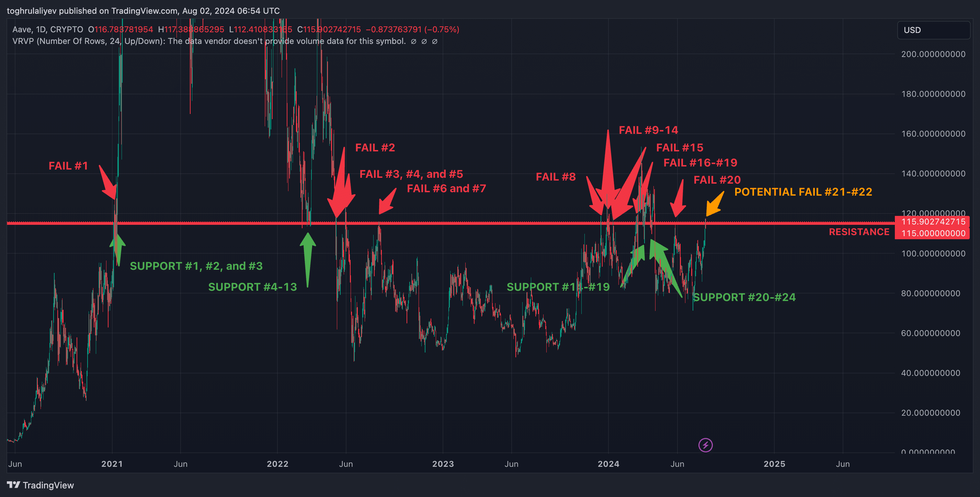Image resolution: width=980 pixels, height=497 pixels.
Task: Click the 100.000000000 price axis label
Action: coord(933,254)
